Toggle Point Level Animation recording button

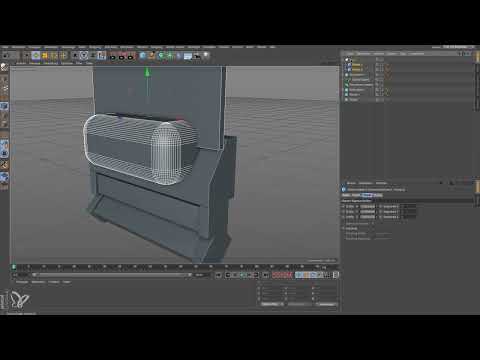coord(327,275)
